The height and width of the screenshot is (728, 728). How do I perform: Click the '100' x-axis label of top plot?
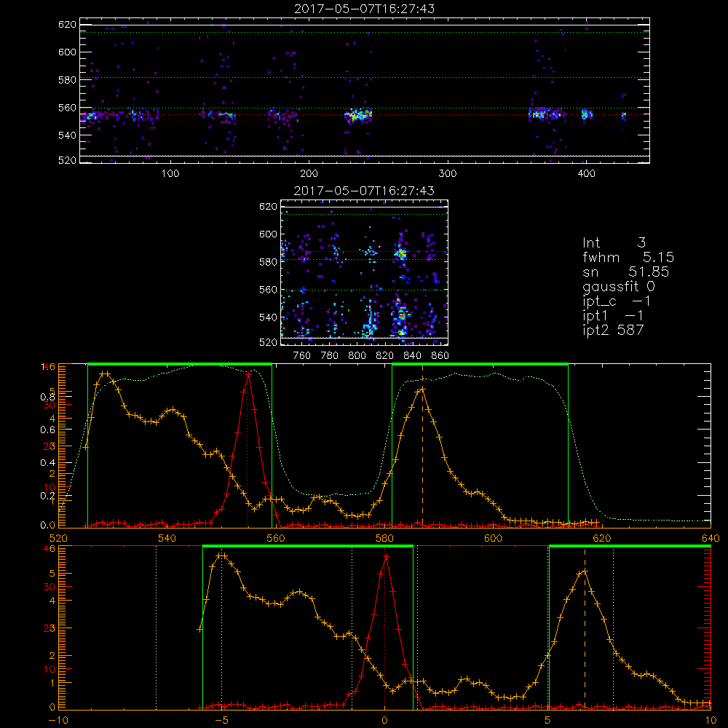point(170,174)
